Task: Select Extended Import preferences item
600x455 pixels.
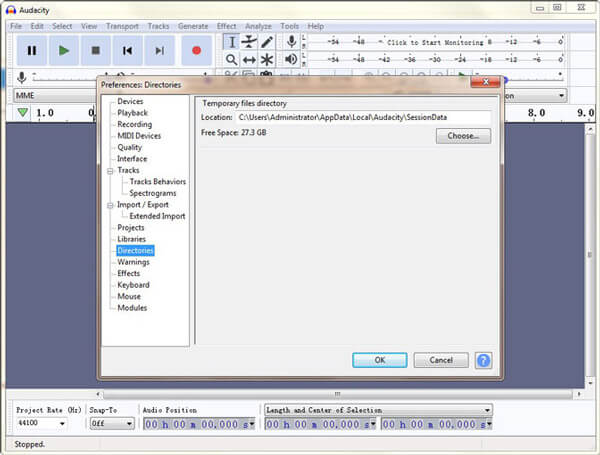Action: (157, 216)
